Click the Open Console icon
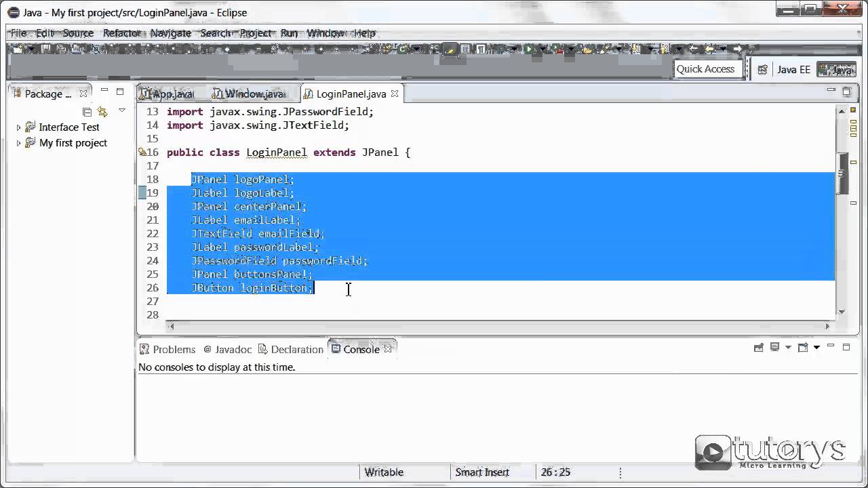868x488 pixels. [x=803, y=348]
